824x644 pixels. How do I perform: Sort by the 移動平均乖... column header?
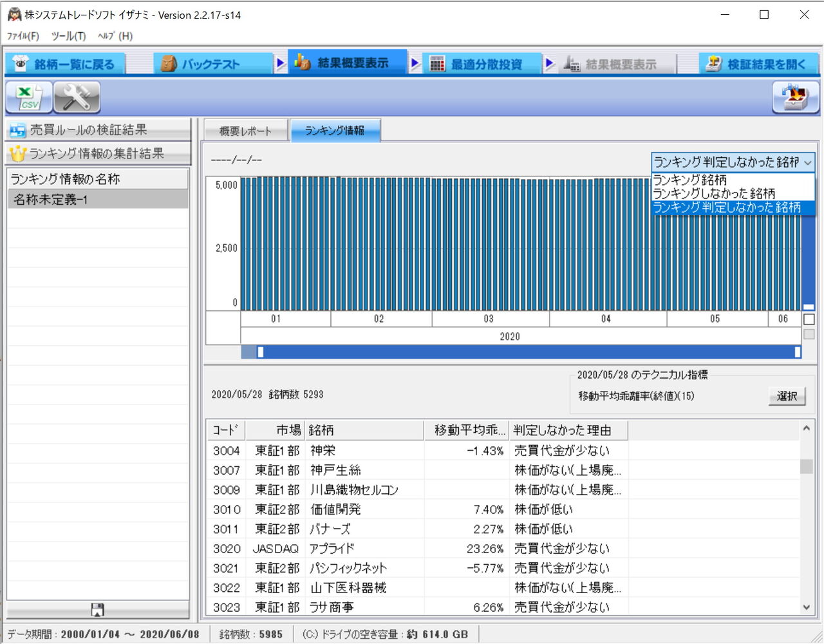tap(467, 430)
